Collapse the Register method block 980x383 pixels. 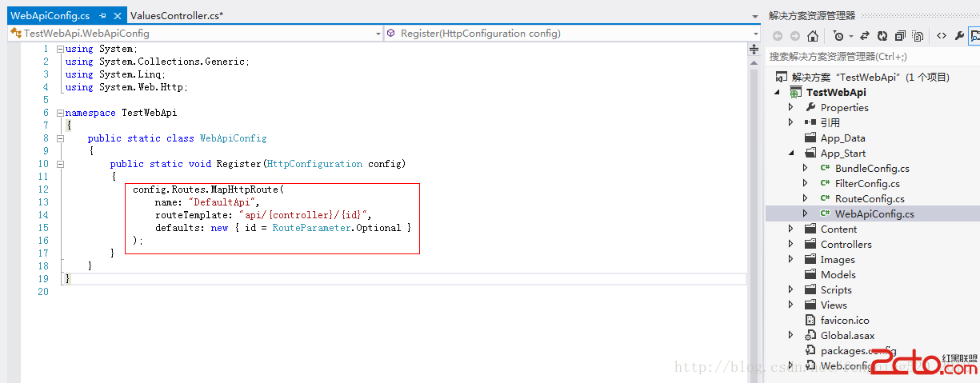59,164
